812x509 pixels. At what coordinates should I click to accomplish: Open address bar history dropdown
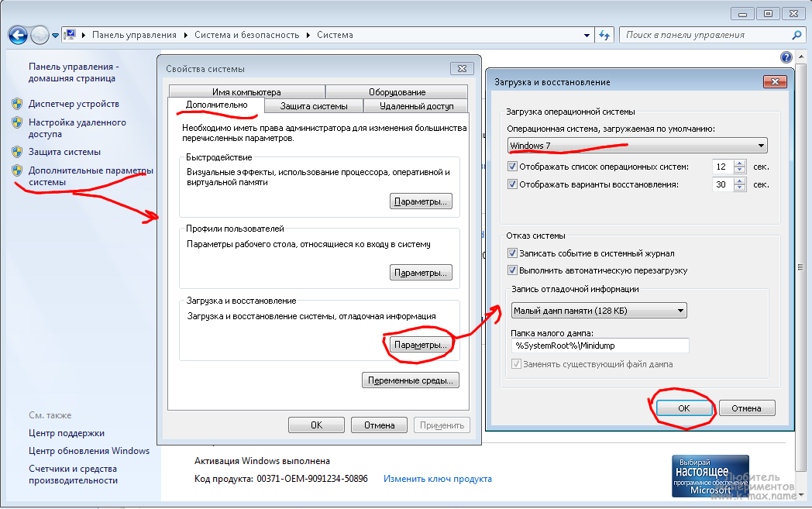[x=587, y=35]
